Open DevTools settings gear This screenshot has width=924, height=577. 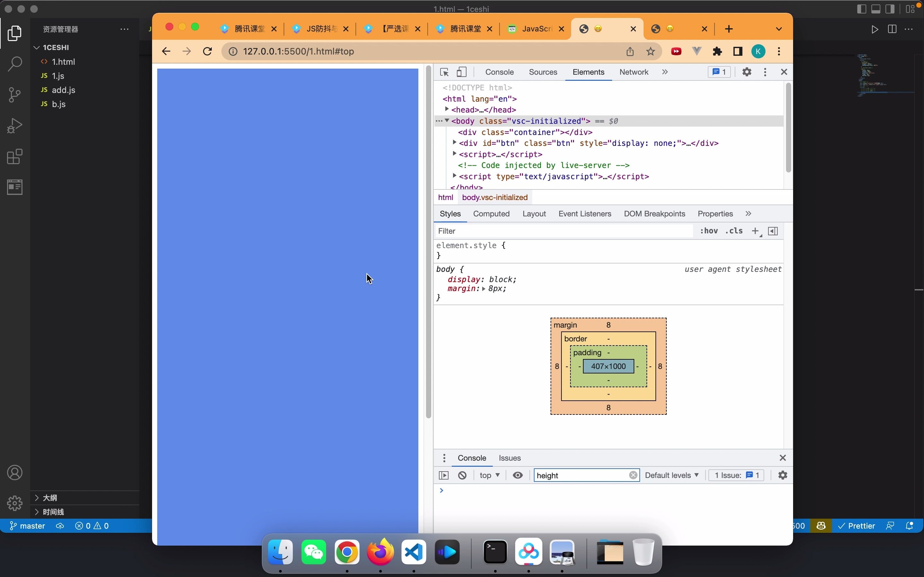pyautogui.click(x=747, y=72)
